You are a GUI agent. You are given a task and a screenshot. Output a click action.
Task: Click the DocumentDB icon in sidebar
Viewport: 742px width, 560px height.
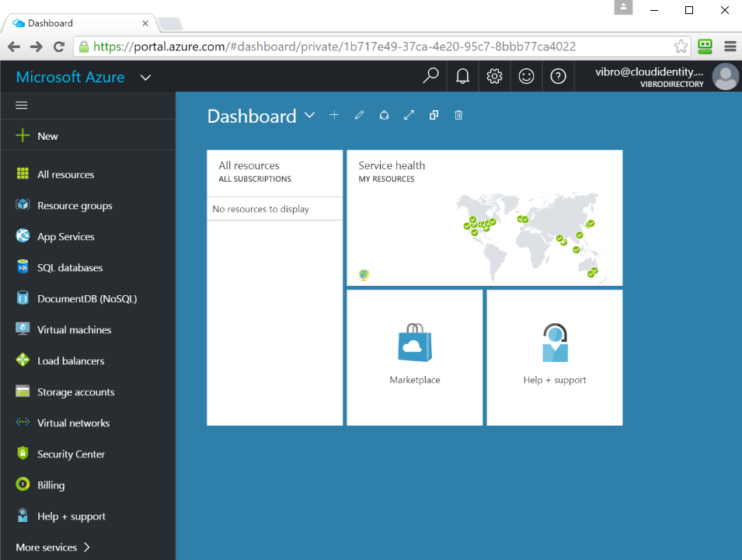click(x=23, y=297)
